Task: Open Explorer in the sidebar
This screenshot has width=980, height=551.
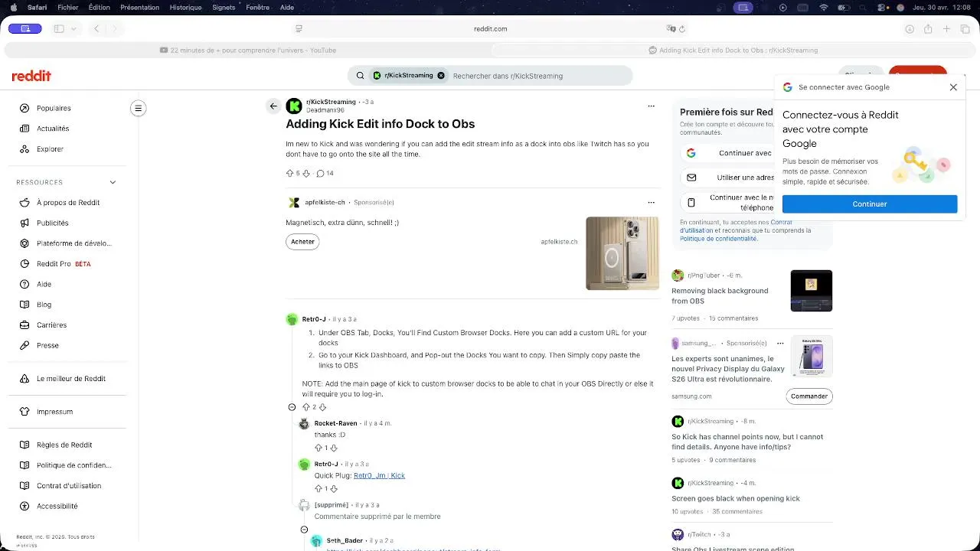Action: pos(50,149)
